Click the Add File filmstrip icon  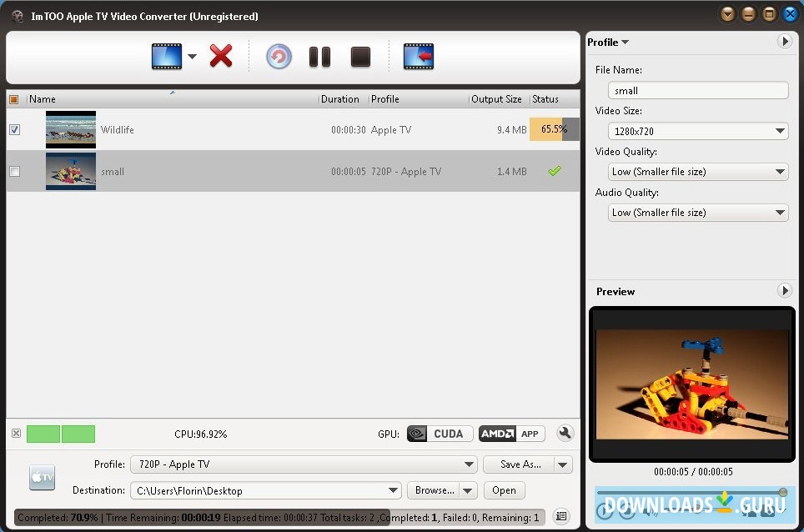(166, 57)
